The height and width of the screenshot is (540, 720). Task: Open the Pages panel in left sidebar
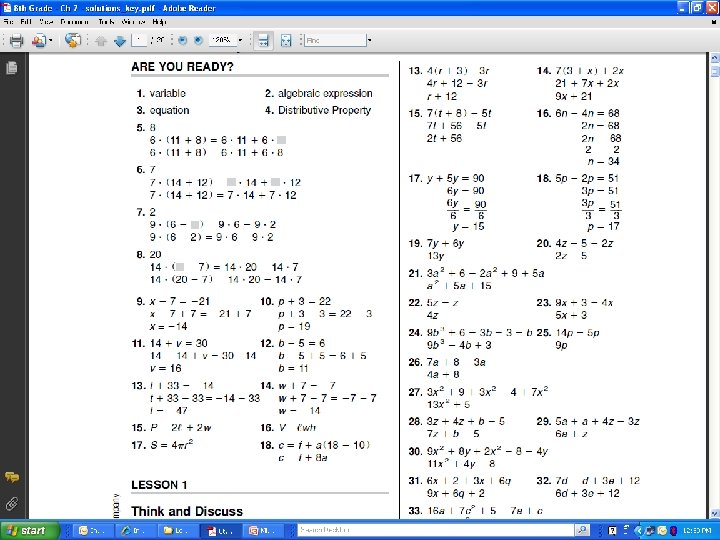pyautogui.click(x=12, y=68)
